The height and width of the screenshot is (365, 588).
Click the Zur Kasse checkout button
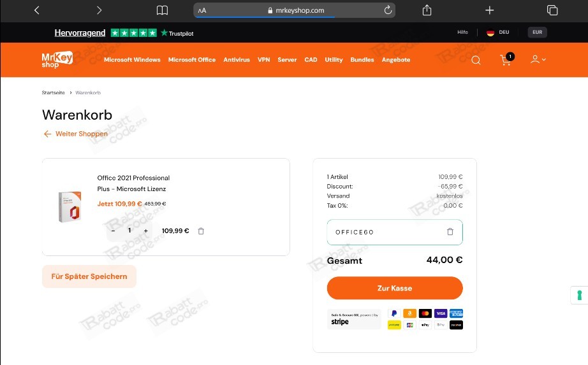pyautogui.click(x=395, y=288)
